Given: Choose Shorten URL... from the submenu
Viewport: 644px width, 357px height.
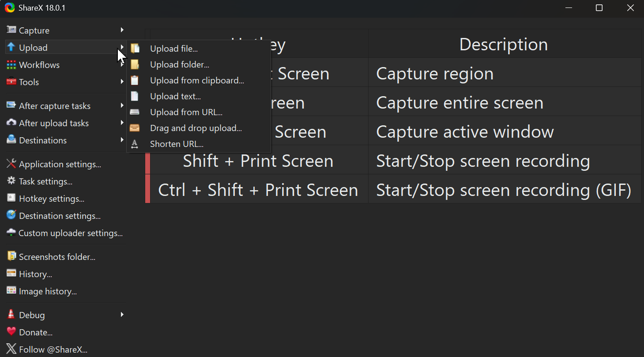Looking at the screenshot, I should (199, 144).
